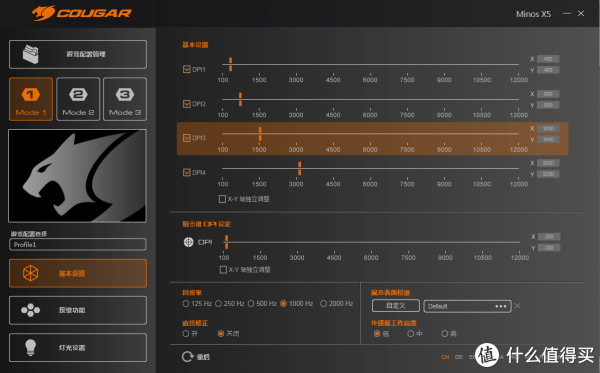Click the sniper DPI crosshair icon
The image size is (600, 373).
[188, 242]
